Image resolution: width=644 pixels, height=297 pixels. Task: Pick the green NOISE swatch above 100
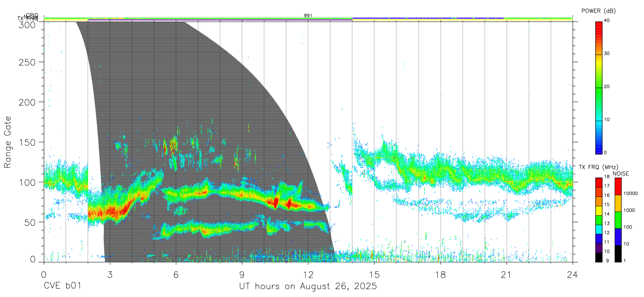pos(618,220)
